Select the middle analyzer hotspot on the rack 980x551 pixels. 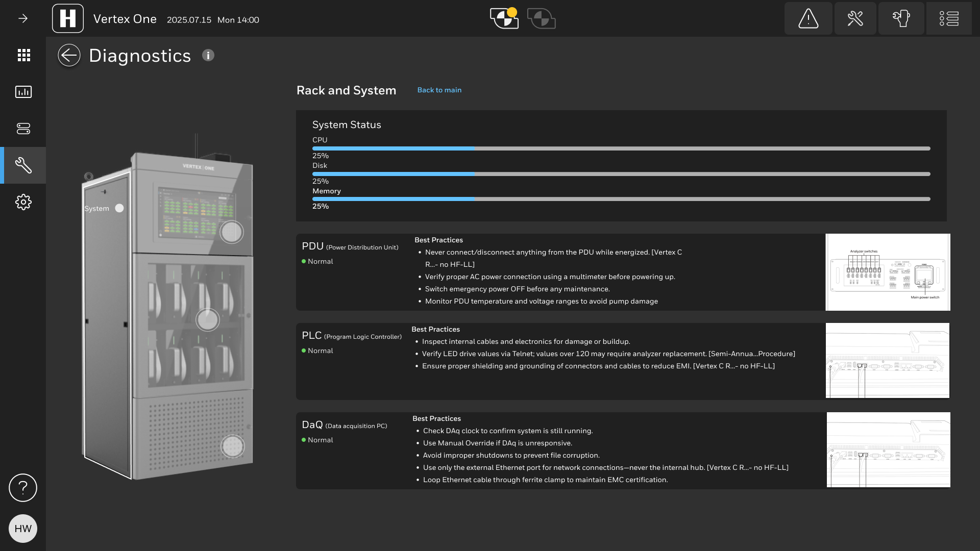coord(208,320)
